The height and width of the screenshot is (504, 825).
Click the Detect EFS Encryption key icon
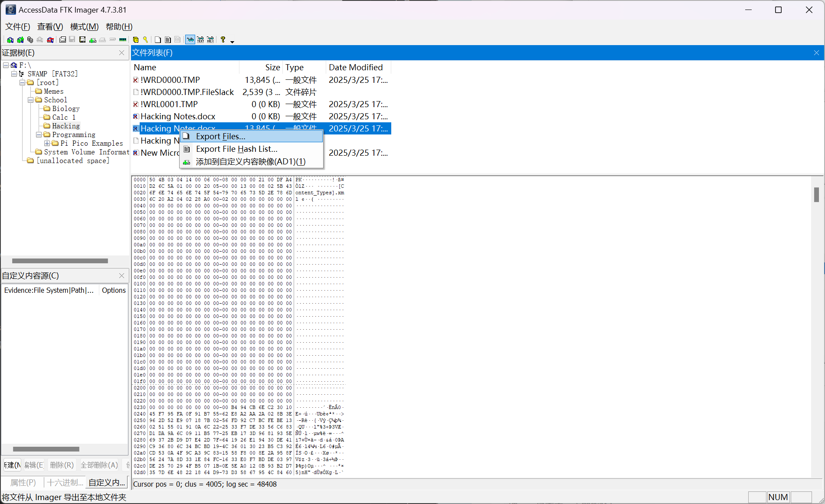pos(146,40)
